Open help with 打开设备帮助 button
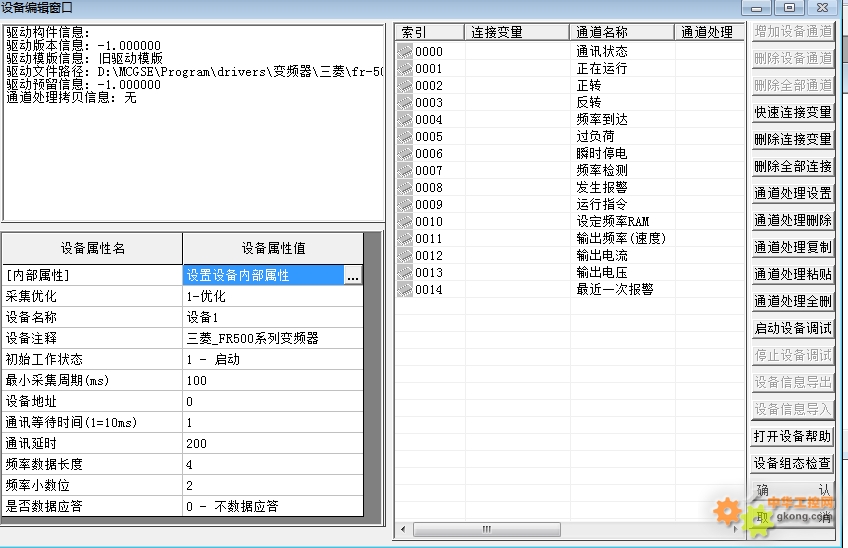This screenshot has width=848, height=548. (792, 437)
